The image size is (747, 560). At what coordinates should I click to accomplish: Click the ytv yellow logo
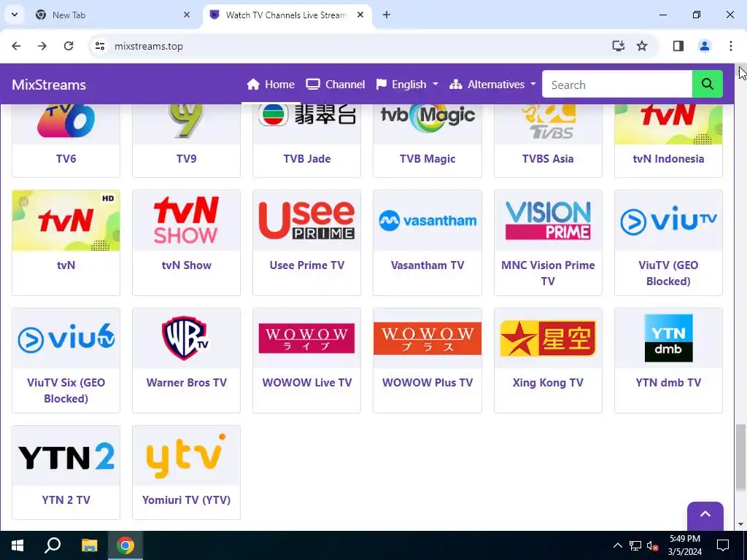click(x=186, y=456)
